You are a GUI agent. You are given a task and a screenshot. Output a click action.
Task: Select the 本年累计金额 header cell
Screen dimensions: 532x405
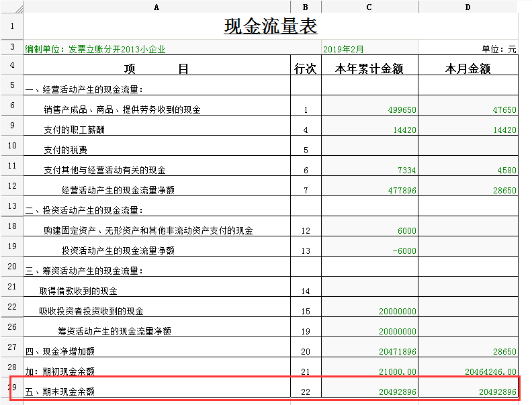pyautogui.click(x=369, y=69)
